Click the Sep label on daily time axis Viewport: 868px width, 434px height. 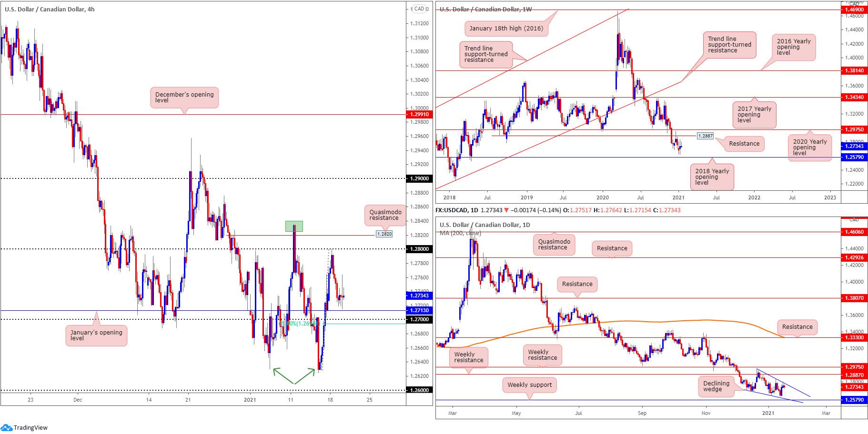click(x=642, y=413)
